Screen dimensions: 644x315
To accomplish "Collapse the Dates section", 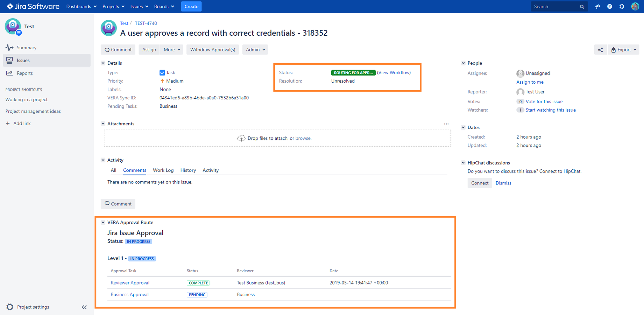I will 463,127.
